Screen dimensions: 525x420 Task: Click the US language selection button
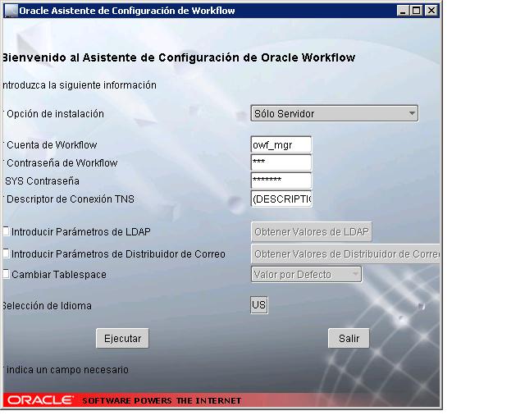pyautogui.click(x=259, y=305)
